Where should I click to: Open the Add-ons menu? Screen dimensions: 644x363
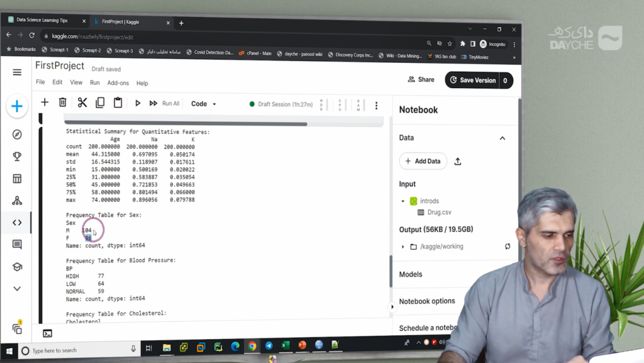pos(118,83)
